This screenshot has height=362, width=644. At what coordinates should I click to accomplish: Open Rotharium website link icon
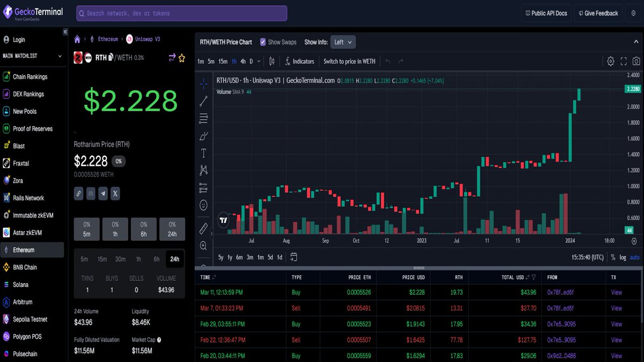pyautogui.click(x=78, y=193)
